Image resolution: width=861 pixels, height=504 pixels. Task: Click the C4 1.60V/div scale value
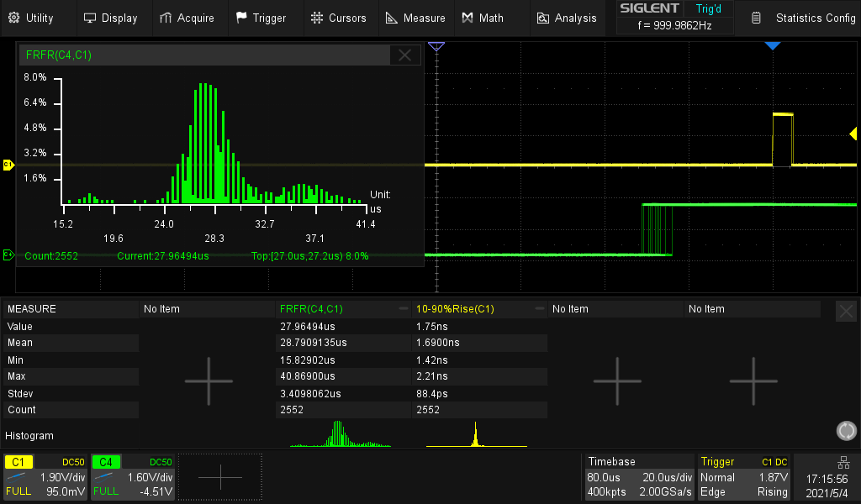click(150, 478)
